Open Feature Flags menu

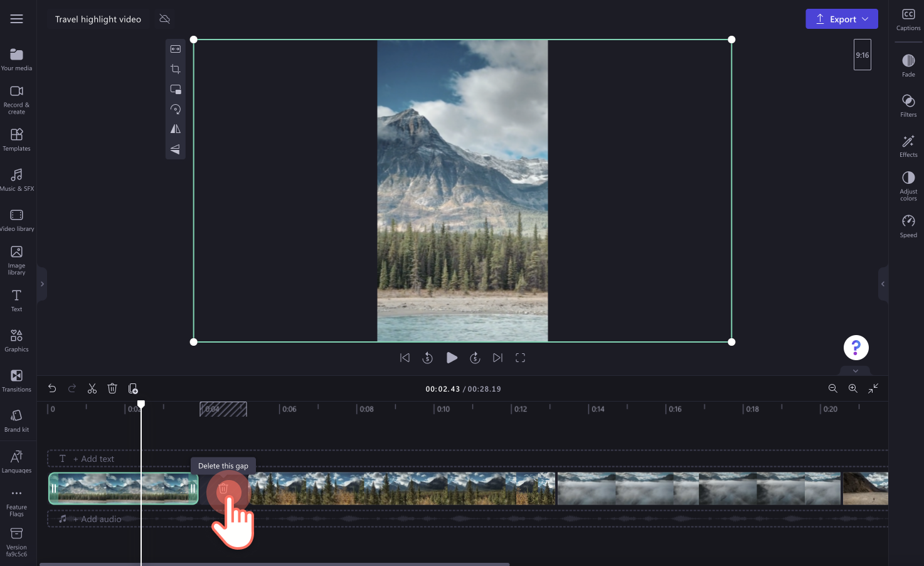click(17, 502)
